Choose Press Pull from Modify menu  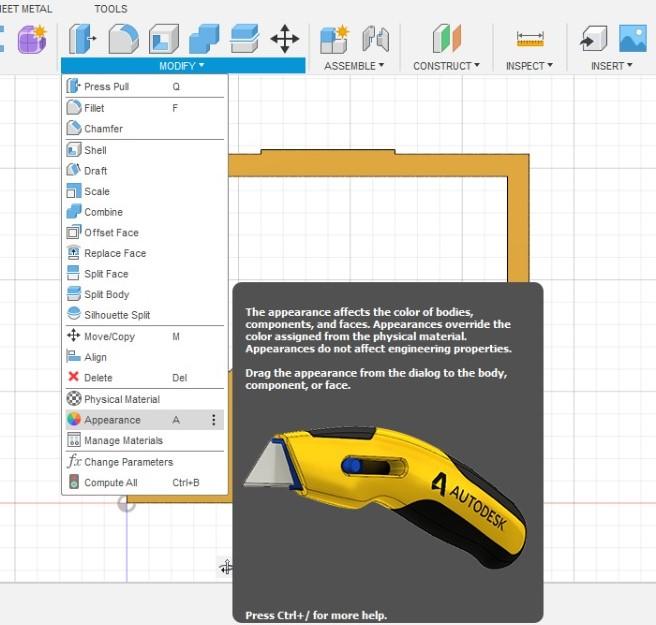click(144, 87)
